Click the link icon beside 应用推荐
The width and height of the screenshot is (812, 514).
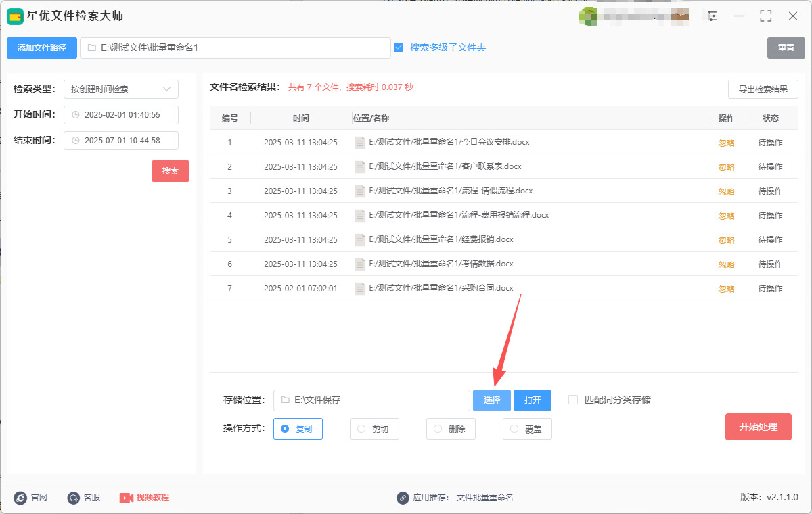click(x=403, y=498)
